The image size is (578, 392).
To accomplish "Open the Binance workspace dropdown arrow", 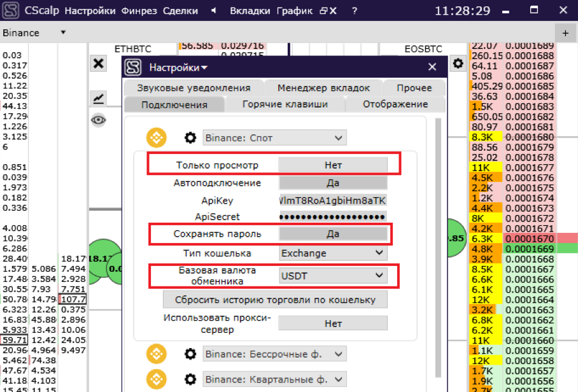I will pos(63,32).
